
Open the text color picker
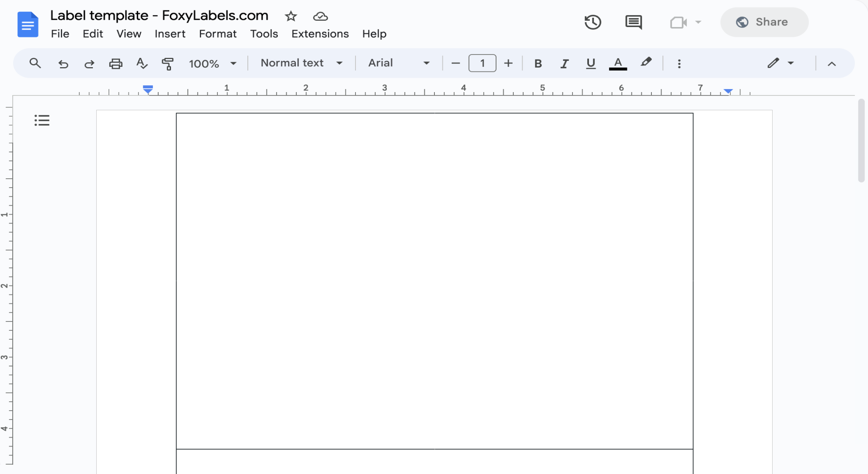pos(618,63)
